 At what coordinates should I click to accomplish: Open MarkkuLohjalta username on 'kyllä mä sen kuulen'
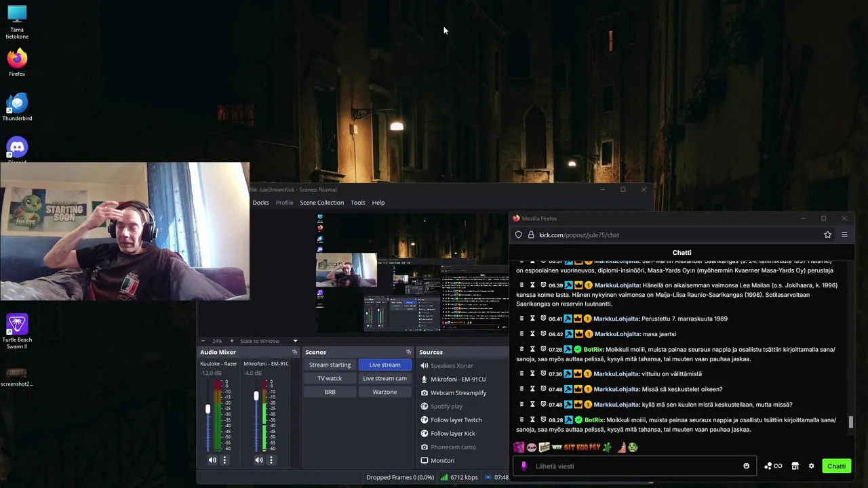click(616, 405)
